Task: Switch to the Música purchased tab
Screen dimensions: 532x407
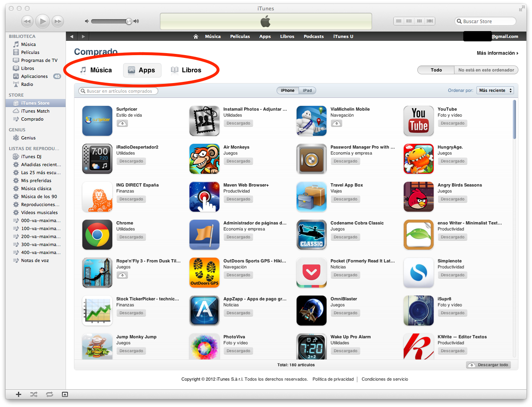Action: (x=96, y=70)
